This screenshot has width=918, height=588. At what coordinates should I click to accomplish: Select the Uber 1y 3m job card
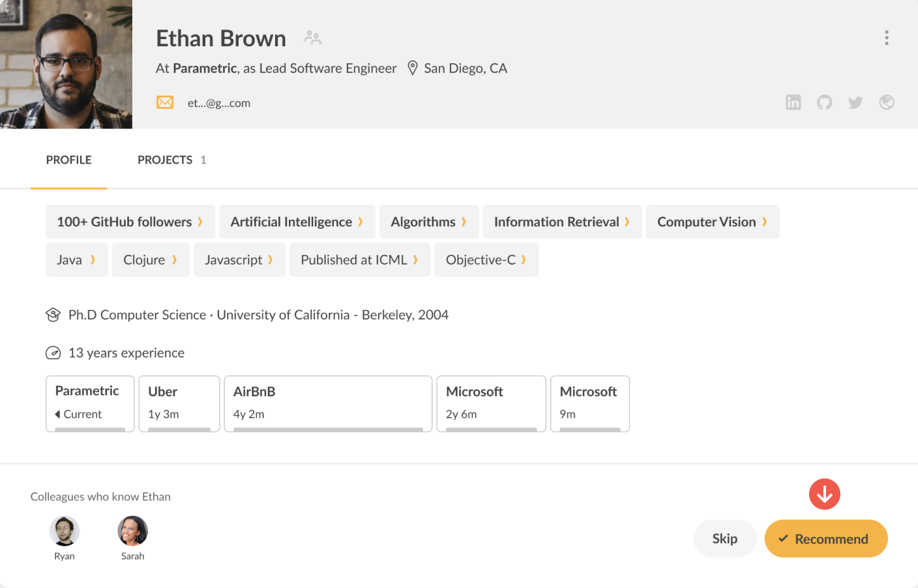tap(179, 404)
